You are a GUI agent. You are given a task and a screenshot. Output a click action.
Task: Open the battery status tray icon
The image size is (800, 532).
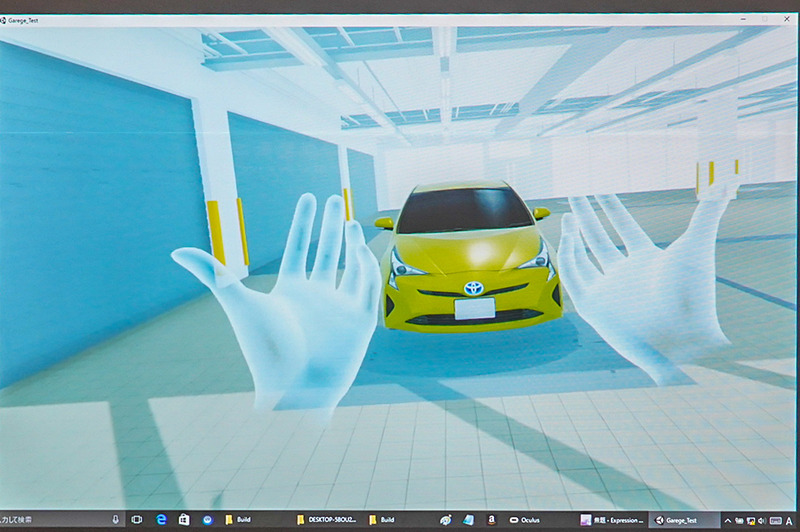[x=739, y=521]
